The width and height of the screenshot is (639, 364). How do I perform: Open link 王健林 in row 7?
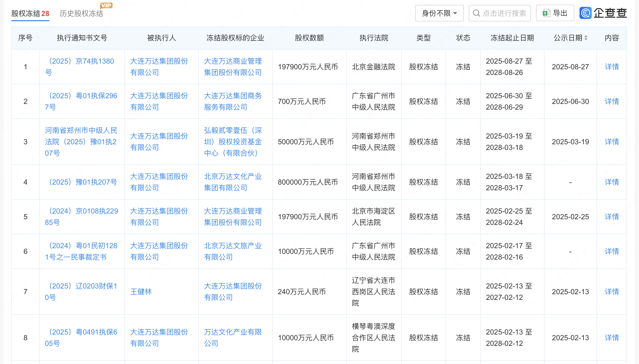click(141, 292)
